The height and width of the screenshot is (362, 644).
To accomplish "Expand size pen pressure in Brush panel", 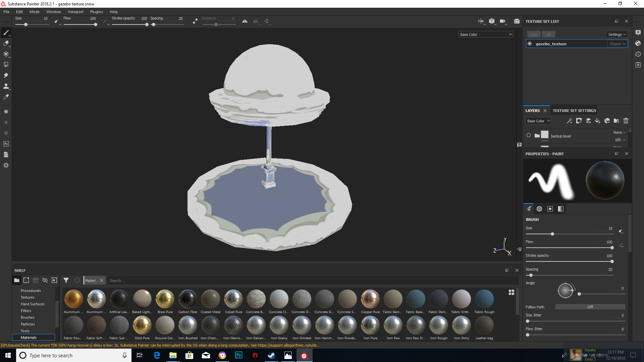I will 621,231.
